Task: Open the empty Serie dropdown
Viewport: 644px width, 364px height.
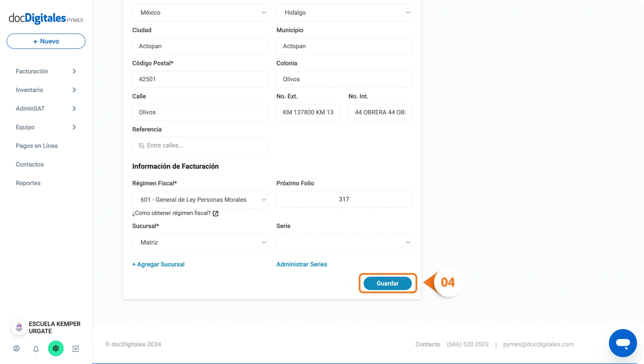Action: pos(344,243)
